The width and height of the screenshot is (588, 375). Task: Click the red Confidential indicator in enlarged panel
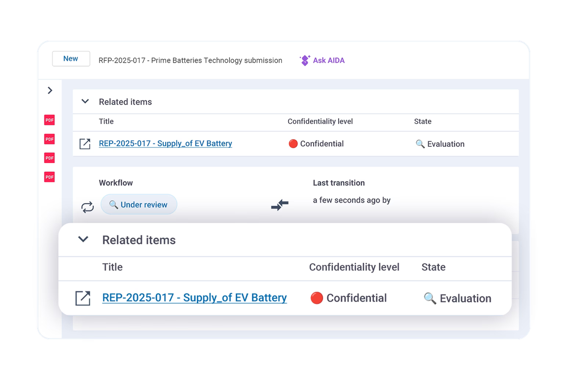317,298
